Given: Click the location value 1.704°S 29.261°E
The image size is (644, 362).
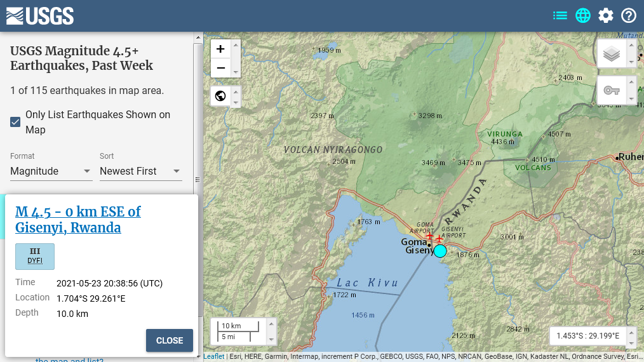Looking at the screenshot, I should (91, 298).
